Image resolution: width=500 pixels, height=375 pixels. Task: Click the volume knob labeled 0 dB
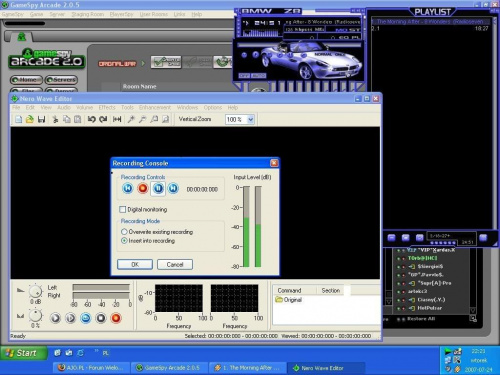click(35, 291)
